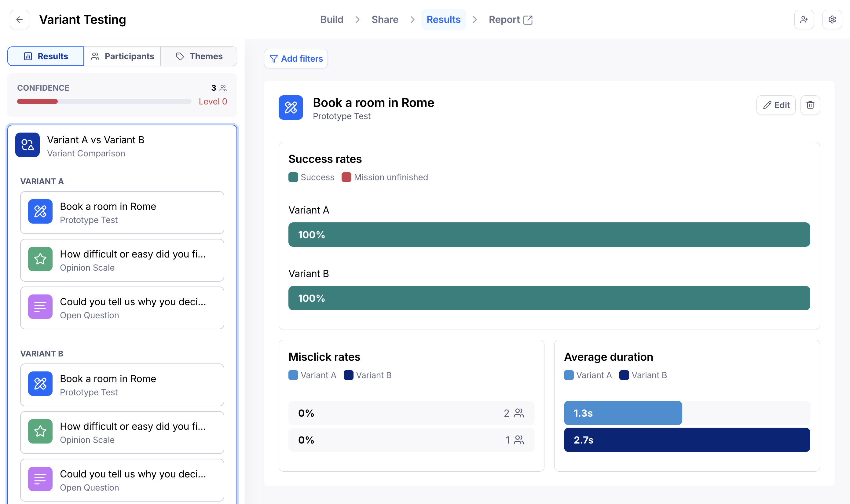Go to the Build step
This screenshot has width=850, height=504.
[332, 20]
